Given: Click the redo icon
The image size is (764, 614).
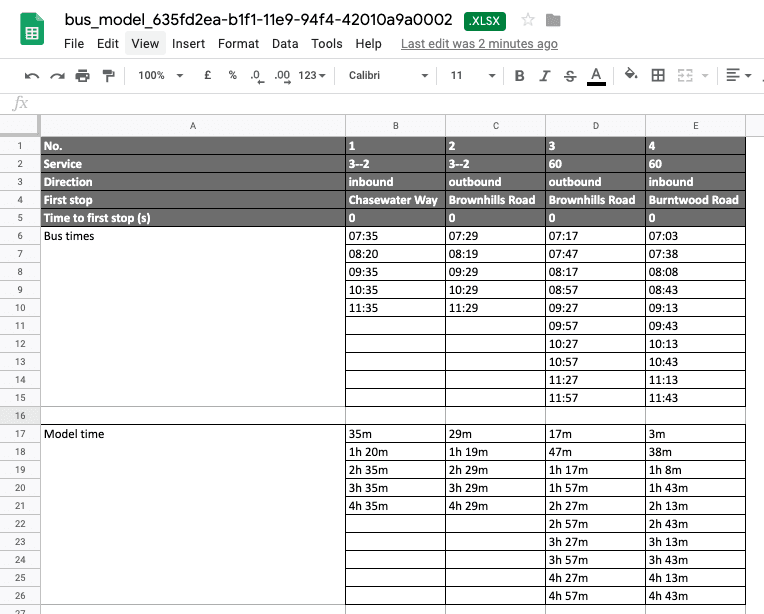Looking at the screenshot, I should tap(57, 76).
